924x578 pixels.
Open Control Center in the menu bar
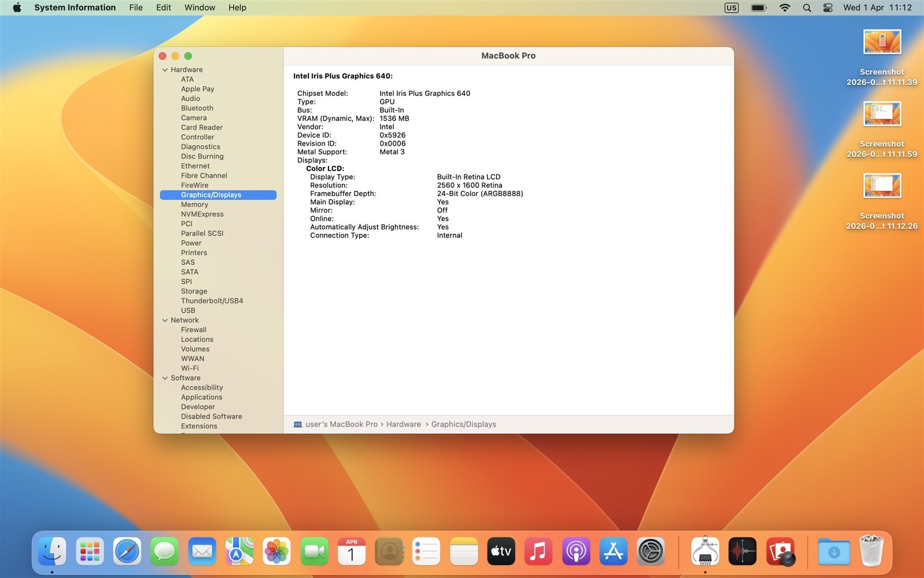[x=828, y=8]
